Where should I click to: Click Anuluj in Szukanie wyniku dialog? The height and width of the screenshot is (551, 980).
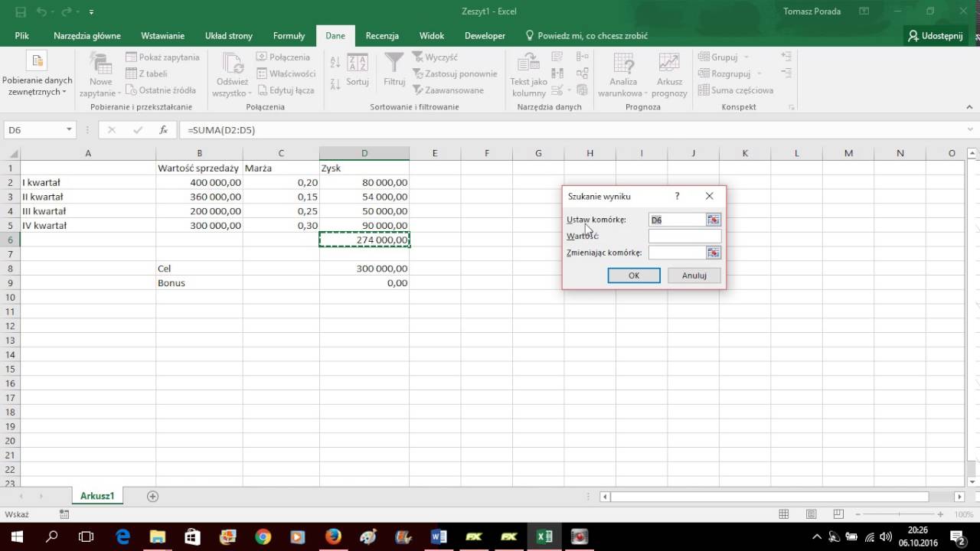[694, 275]
